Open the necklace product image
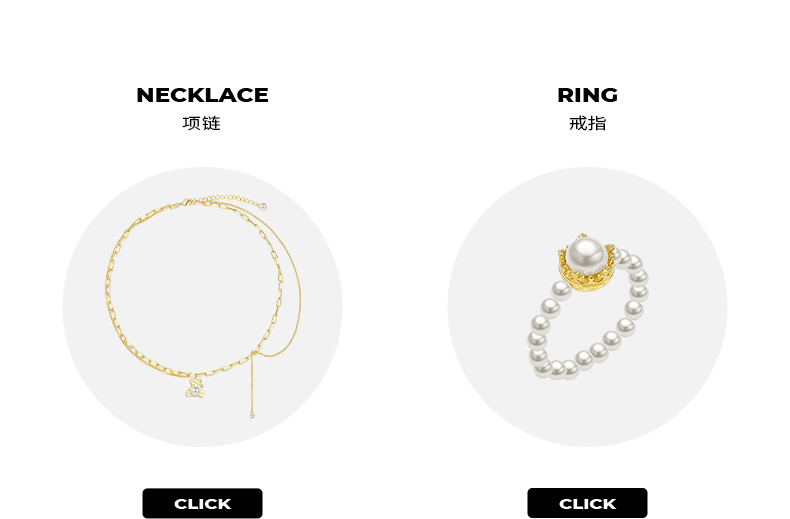 (203, 307)
